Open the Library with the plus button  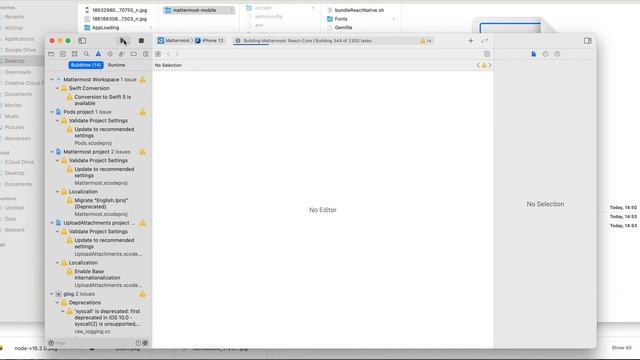point(471,41)
